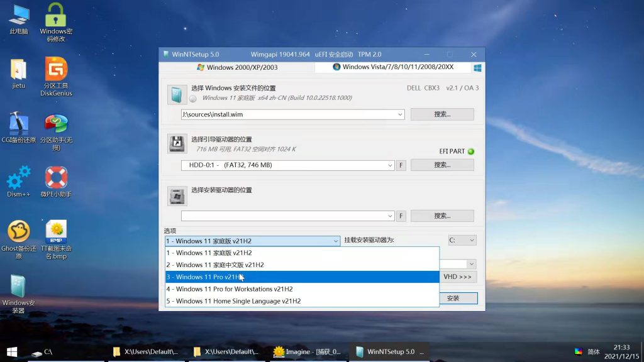Launch 分区工具 DiskGenius desktop icon
This screenshot has width=644, height=362.
click(56, 77)
